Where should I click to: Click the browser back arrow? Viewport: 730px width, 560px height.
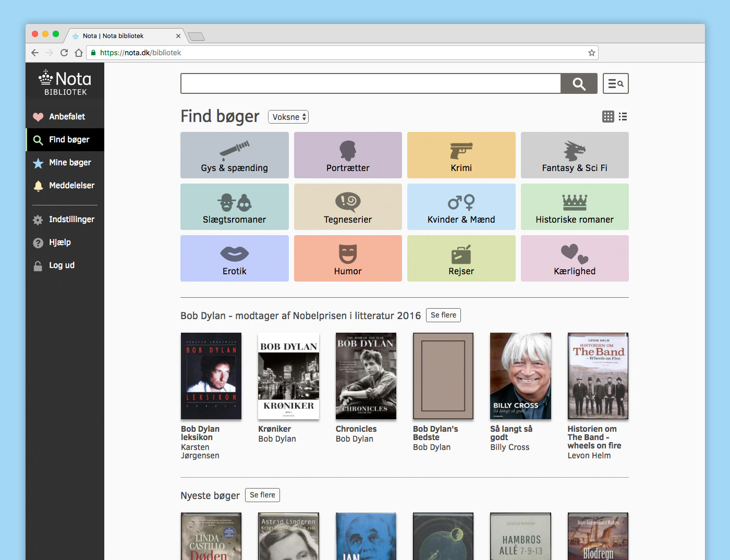(x=35, y=53)
